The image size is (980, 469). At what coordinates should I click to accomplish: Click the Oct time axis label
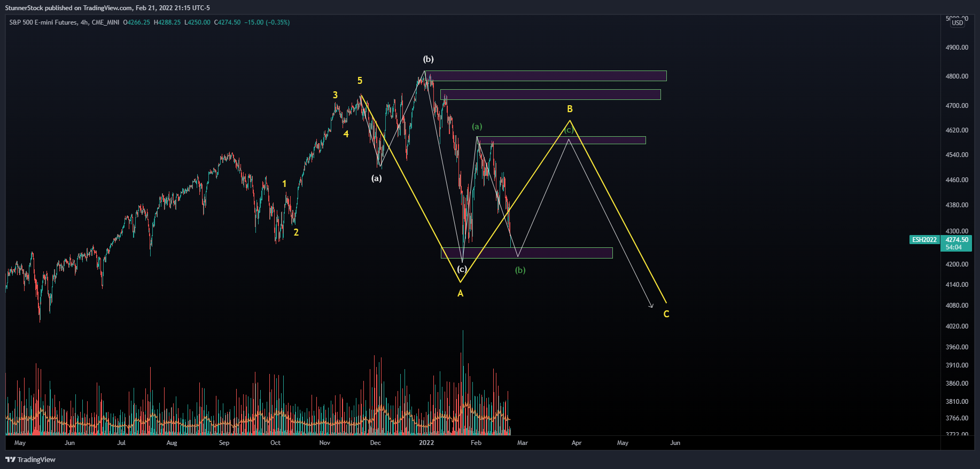point(275,443)
